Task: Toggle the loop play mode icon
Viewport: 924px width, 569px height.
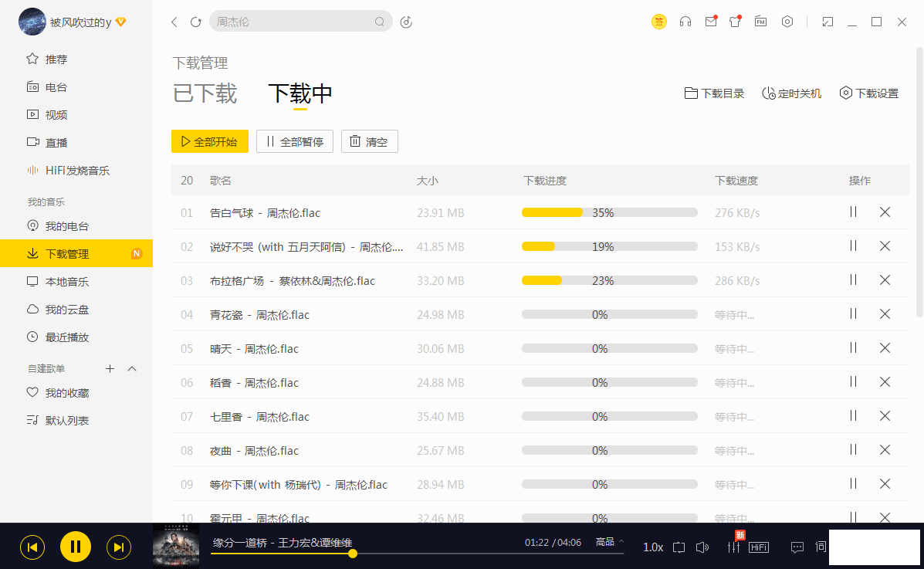Action: pos(679,547)
